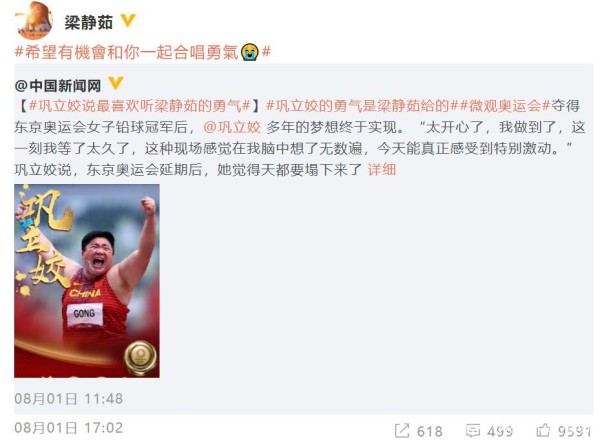600x443 pixels.
Task: Click the repost share icon
Action: coord(402,431)
